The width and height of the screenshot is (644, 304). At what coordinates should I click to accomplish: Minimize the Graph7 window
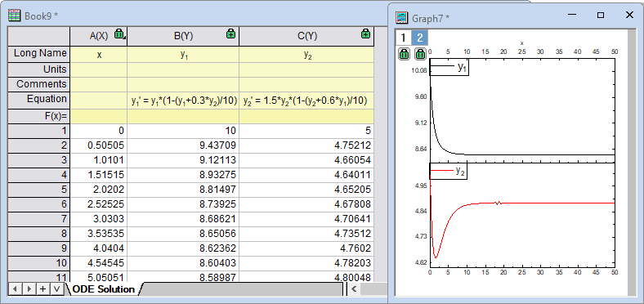point(572,16)
